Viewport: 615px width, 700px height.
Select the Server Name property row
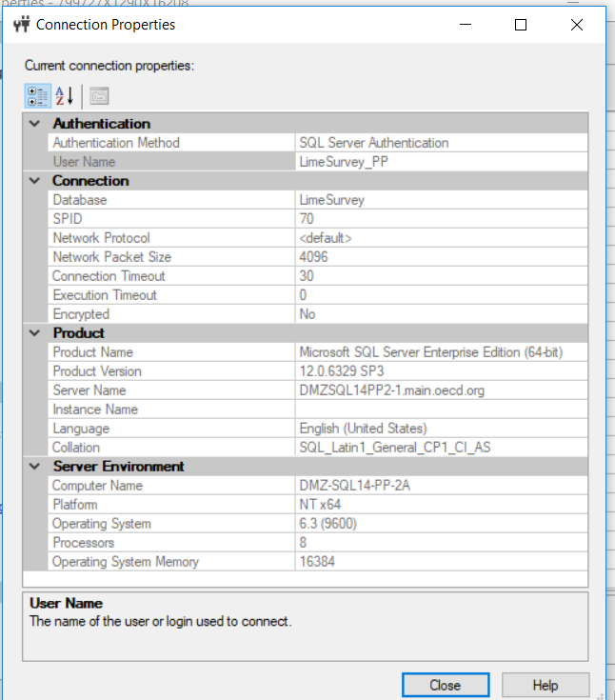pyautogui.click(x=171, y=390)
